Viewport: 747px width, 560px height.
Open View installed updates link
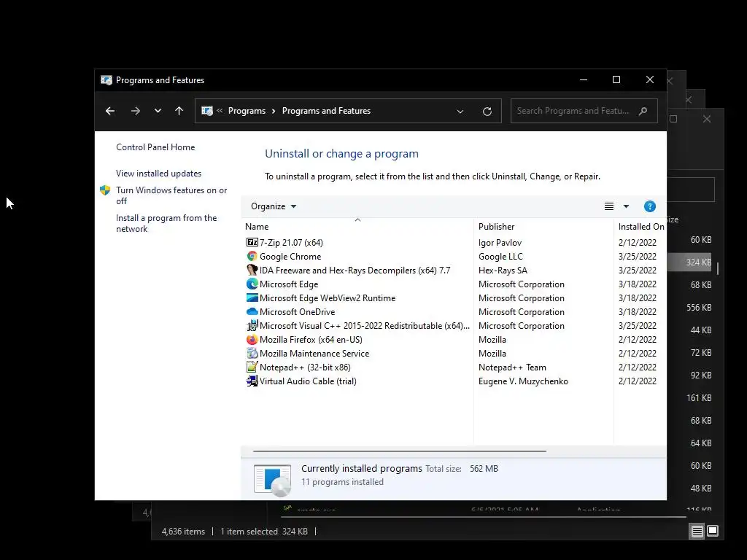pyautogui.click(x=158, y=174)
